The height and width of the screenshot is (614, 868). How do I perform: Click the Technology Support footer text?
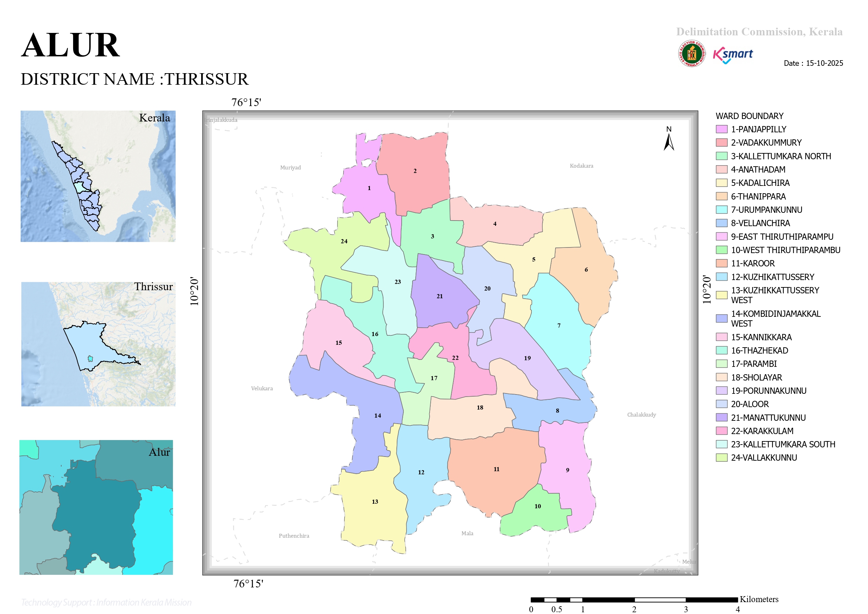coord(106,602)
